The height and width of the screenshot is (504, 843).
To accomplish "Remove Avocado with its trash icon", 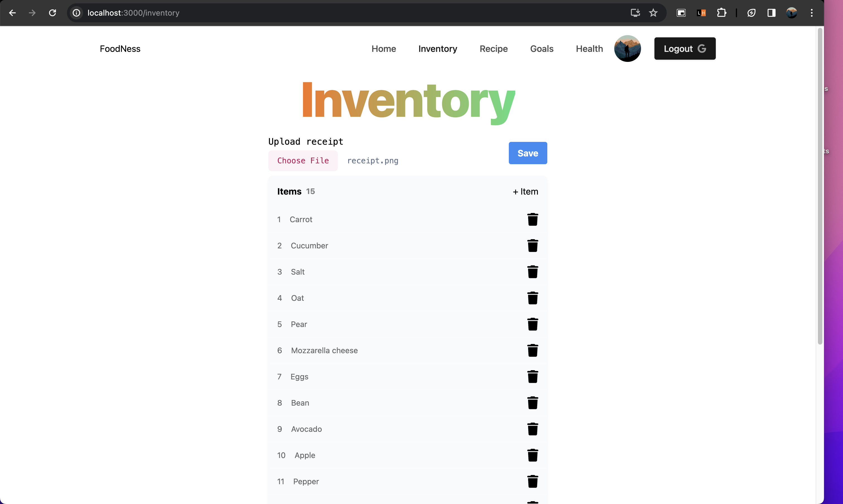I will point(532,429).
